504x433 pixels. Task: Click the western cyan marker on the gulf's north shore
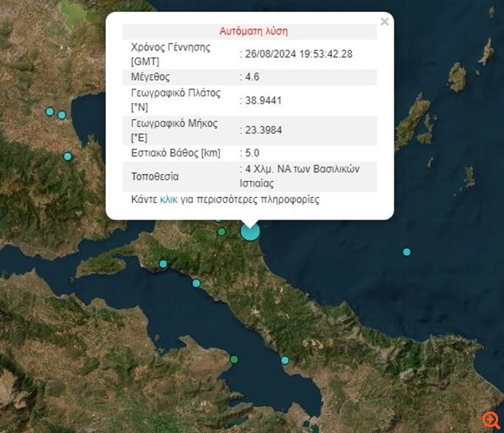(163, 264)
